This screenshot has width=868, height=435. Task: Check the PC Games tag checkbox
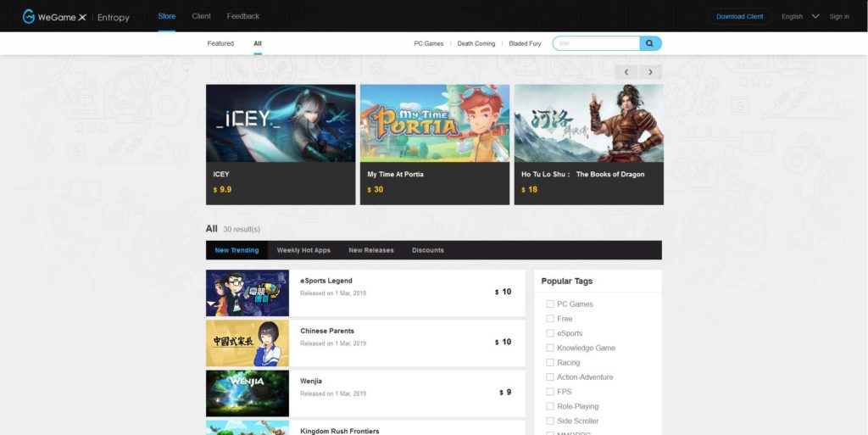pyautogui.click(x=549, y=304)
